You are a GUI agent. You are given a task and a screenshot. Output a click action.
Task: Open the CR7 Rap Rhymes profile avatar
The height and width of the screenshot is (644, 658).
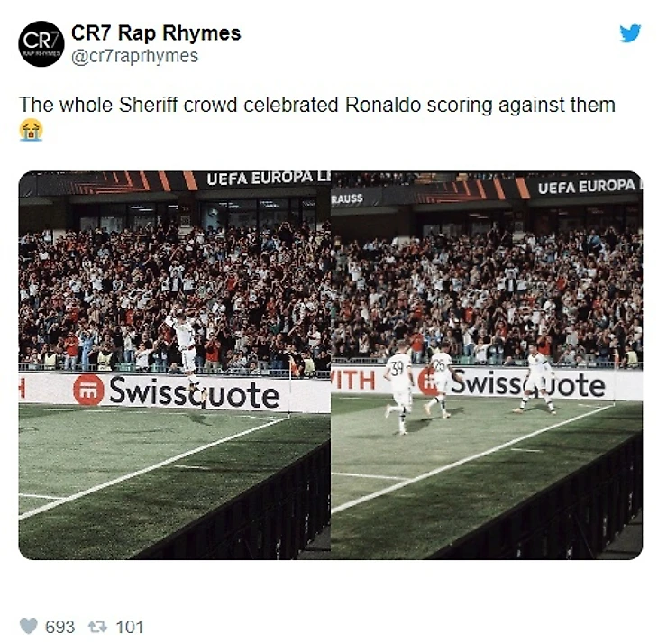point(41,43)
